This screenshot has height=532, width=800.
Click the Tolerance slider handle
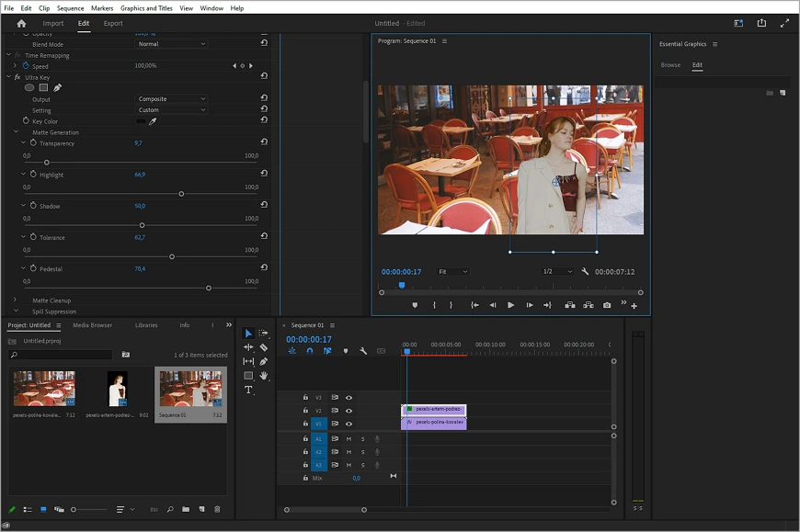coord(172,257)
